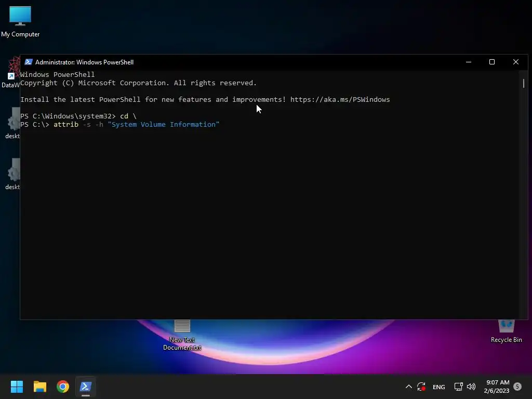Open the volume speaker tray icon
The width and height of the screenshot is (532, 399).
(471, 387)
